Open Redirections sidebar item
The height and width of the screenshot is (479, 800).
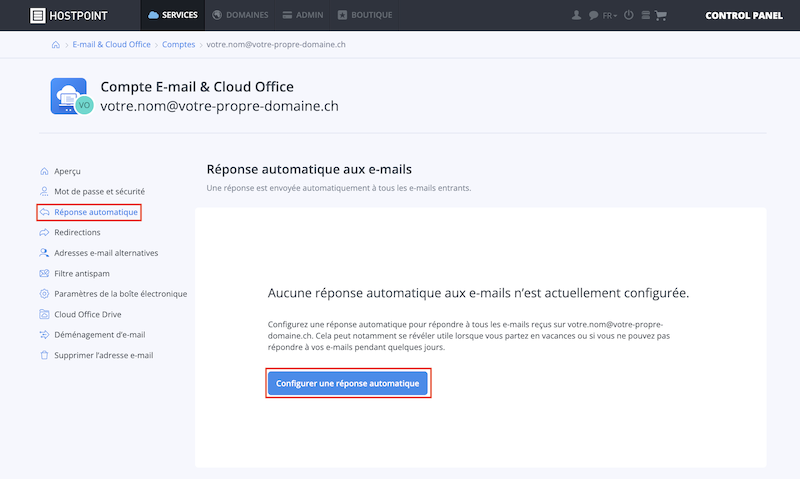pyautogui.click(x=77, y=233)
